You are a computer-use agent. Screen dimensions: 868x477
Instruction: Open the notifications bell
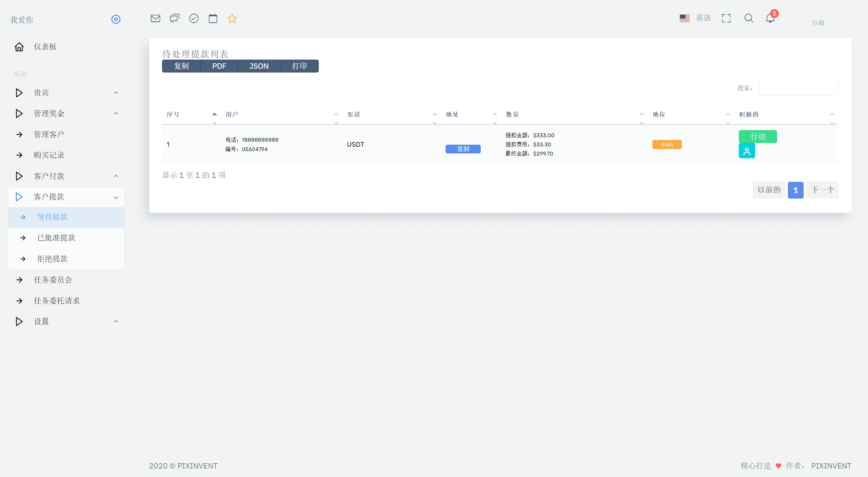[x=770, y=18]
